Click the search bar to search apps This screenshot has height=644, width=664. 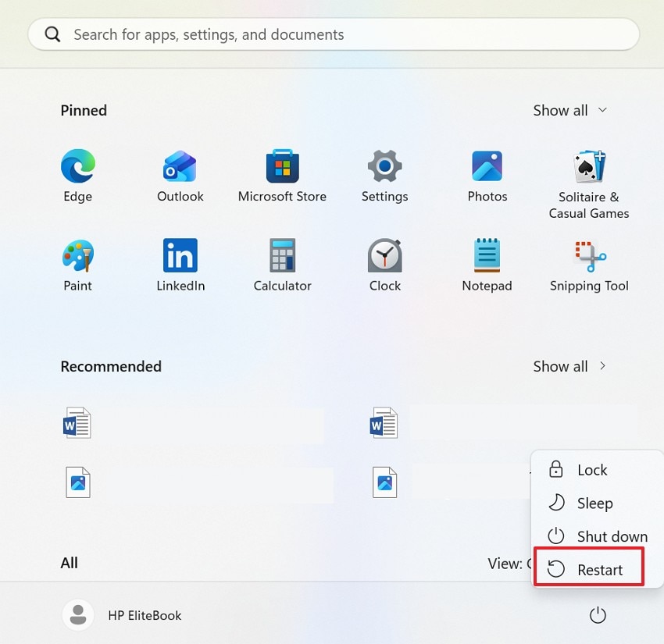(x=332, y=34)
